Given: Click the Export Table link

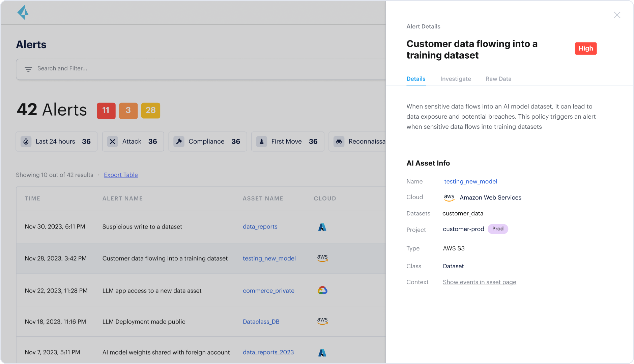Looking at the screenshot, I should [121, 175].
